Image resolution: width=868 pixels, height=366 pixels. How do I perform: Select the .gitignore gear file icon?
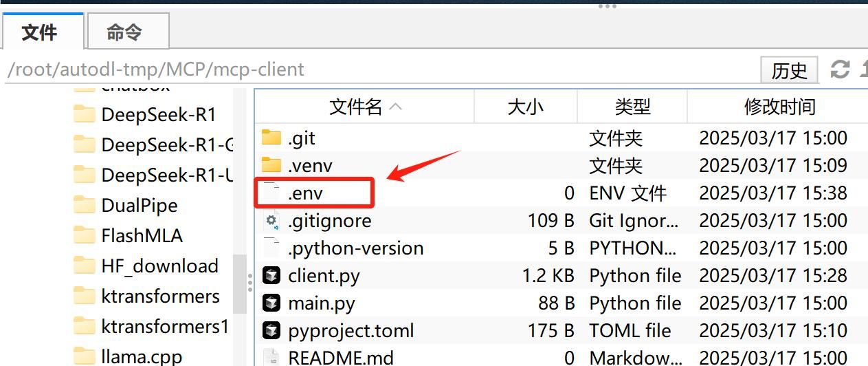coord(272,220)
